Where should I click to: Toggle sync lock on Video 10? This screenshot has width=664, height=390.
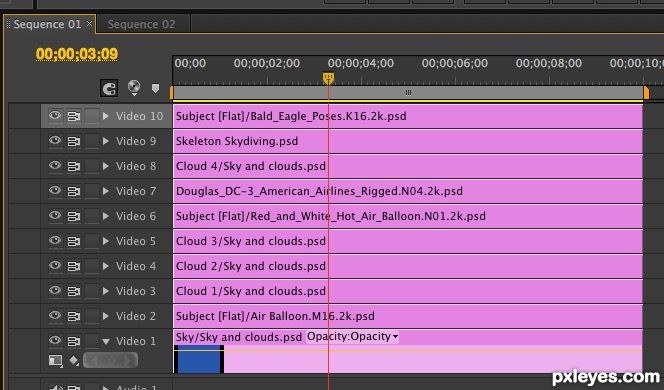tap(74, 116)
